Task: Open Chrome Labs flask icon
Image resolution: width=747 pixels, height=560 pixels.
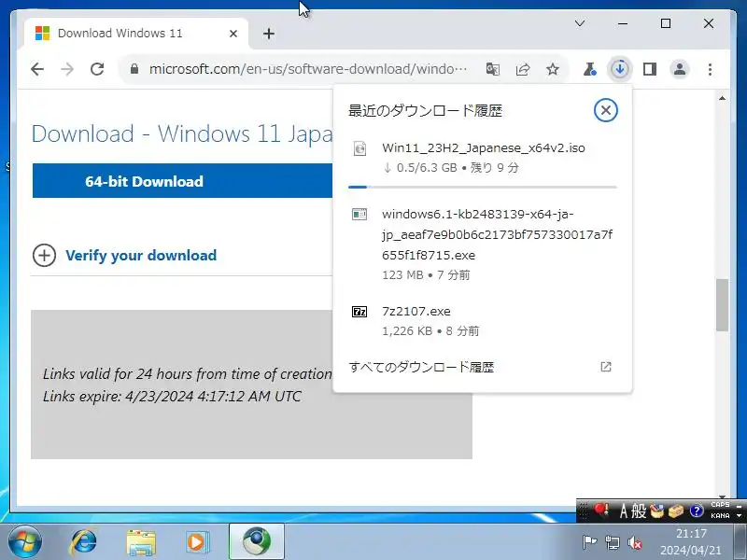Action: point(590,69)
